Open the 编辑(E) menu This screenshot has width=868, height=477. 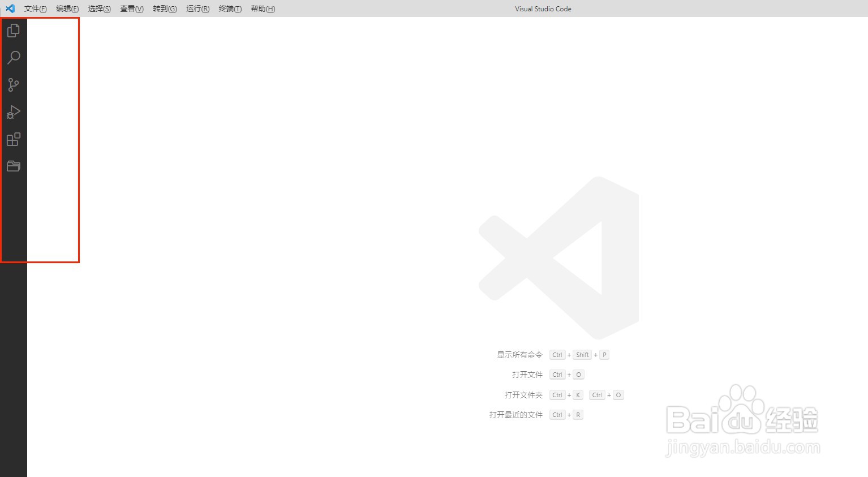tap(67, 9)
